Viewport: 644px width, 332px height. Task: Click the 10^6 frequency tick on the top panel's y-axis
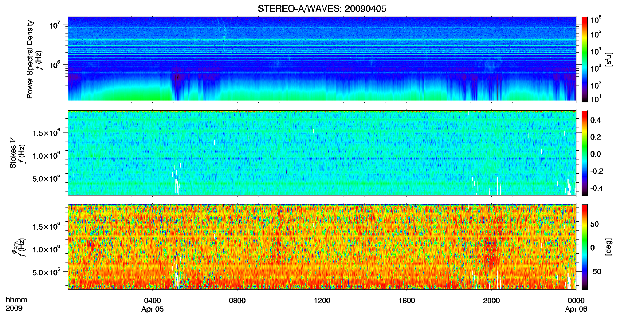54,64
